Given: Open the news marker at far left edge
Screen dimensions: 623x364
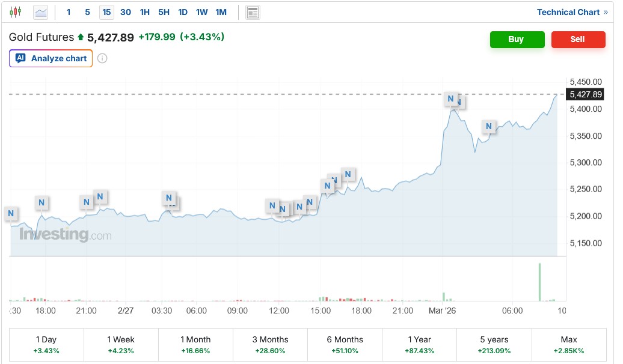Looking at the screenshot, I should 11,213.
